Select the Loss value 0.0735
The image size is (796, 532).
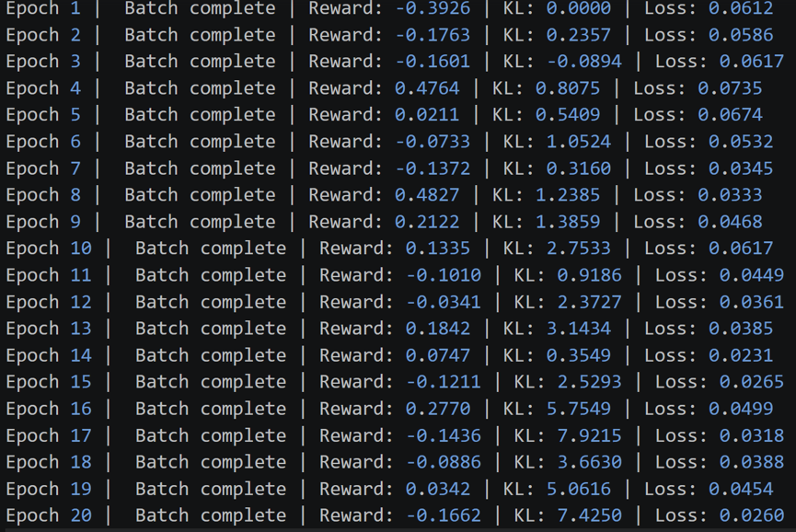pyautogui.click(x=730, y=88)
